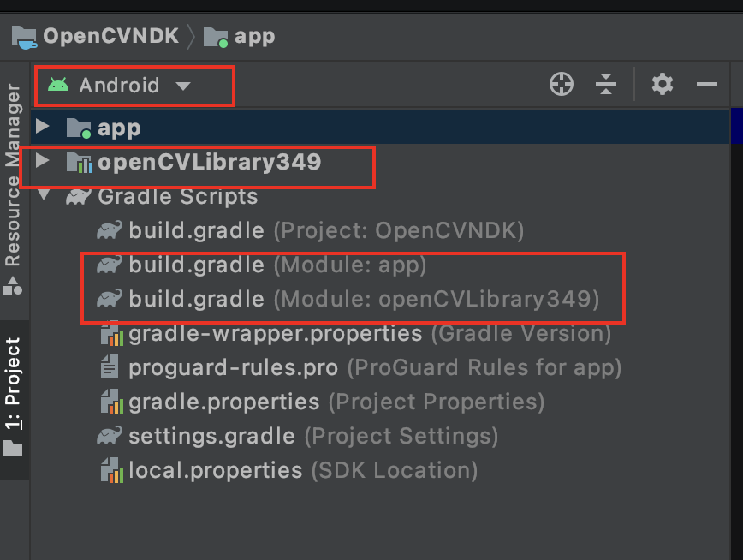743x560 pixels.
Task: Click the "(Project Settings)" label
Action: pyautogui.click(x=401, y=436)
